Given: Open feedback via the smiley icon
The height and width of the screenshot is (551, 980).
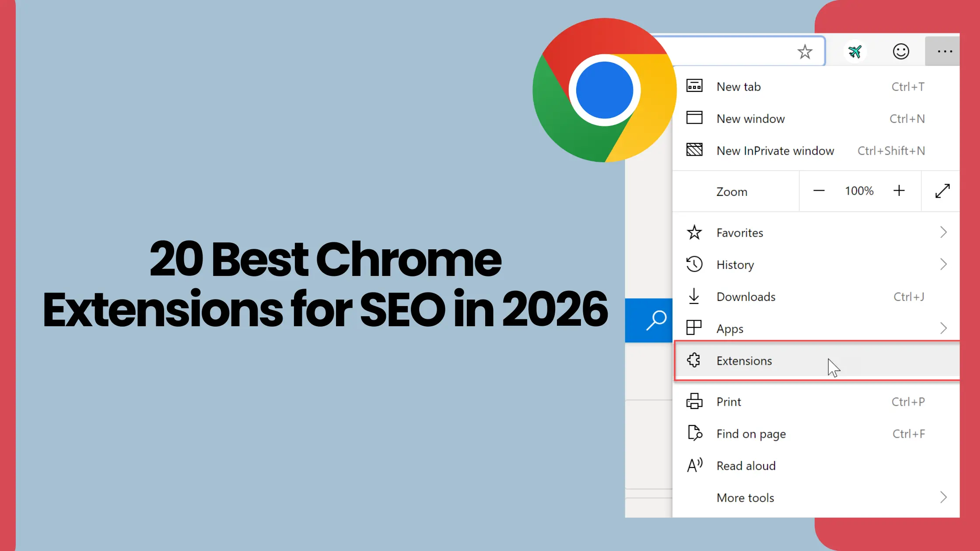Looking at the screenshot, I should point(900,51).
